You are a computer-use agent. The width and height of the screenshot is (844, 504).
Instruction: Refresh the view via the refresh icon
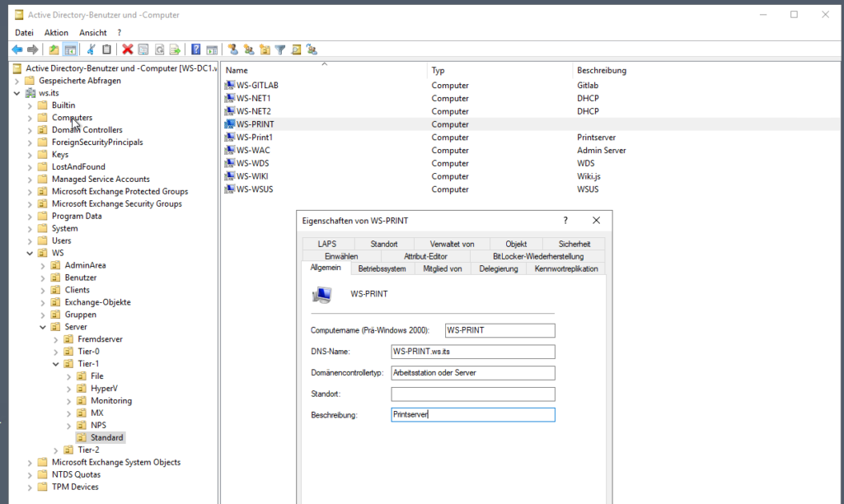159,49
